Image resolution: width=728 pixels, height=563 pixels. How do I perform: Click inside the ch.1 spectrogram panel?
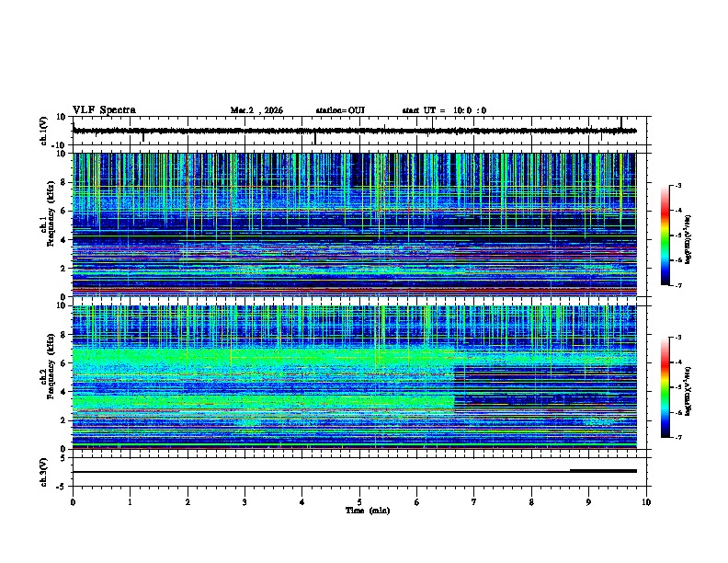point(354,224)
